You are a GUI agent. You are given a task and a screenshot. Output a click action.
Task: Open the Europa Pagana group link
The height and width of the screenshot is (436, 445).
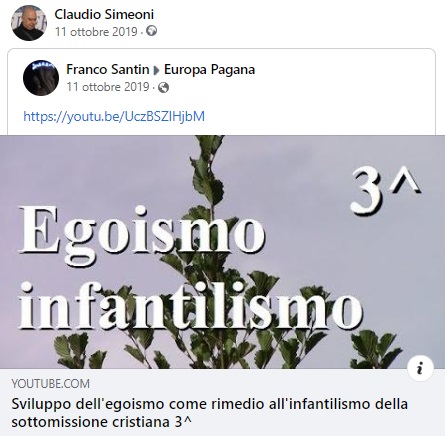coord(209,69)
